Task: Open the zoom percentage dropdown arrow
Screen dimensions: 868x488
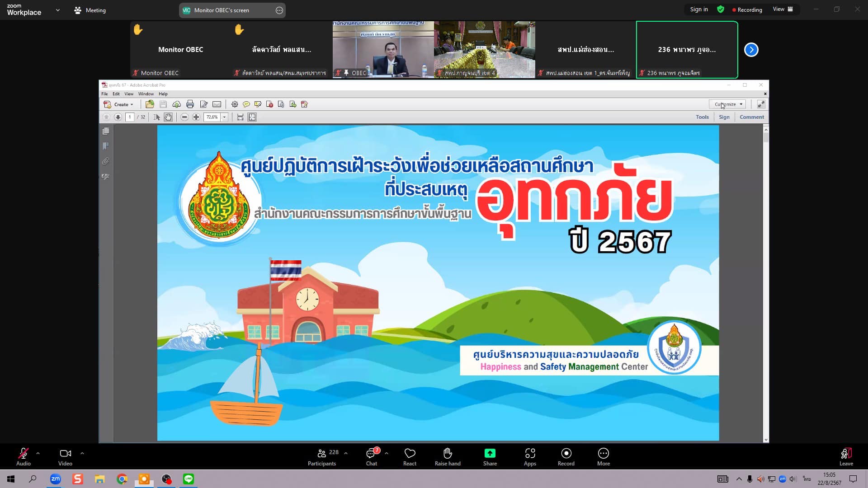Action: point(224,117)
